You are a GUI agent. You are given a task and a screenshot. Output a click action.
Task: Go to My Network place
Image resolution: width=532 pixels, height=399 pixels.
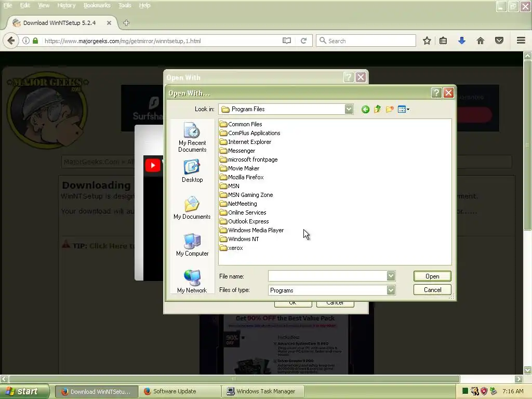[192, 281]
